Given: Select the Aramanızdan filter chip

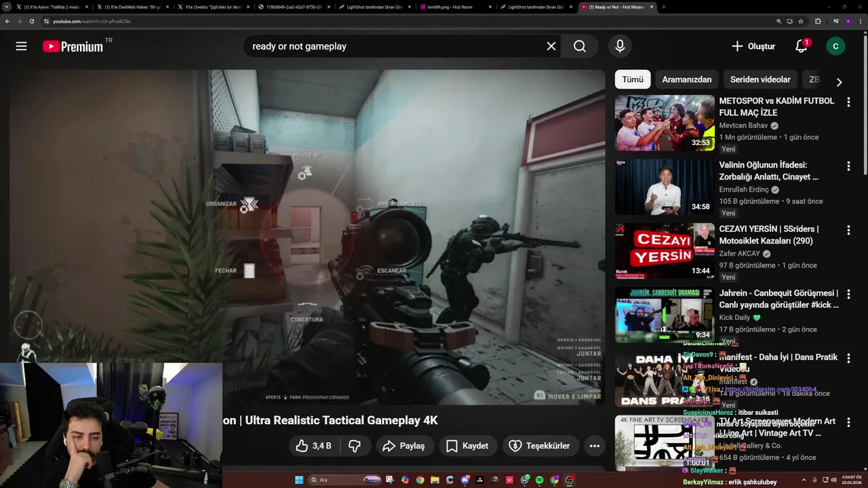Looking at the screenshot, I should (x=687, y=79).
